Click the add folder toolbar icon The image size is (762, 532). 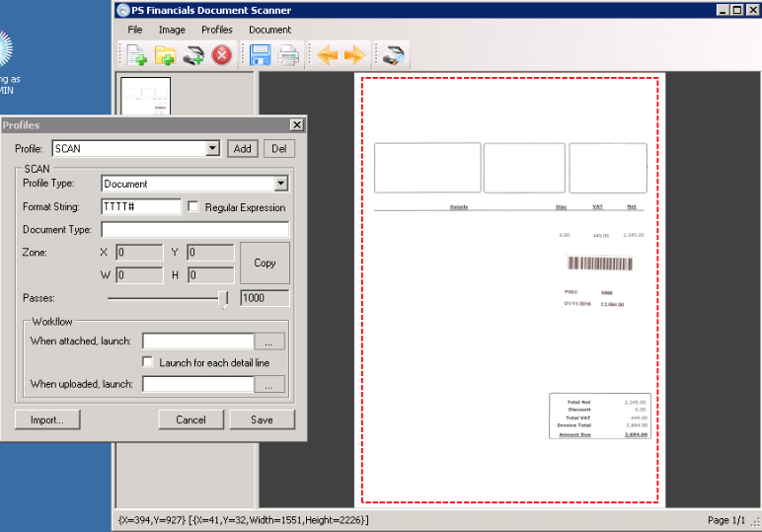pyautogui.click(x=165, y=55)
